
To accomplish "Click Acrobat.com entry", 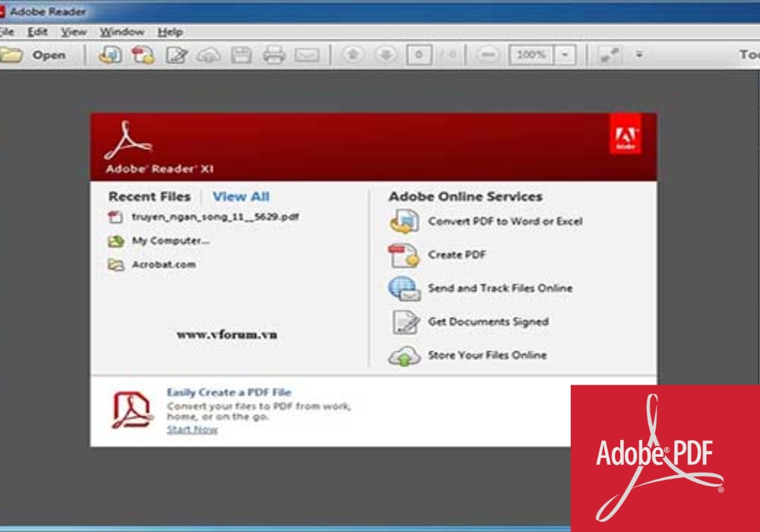I will [x=164, y=264].
